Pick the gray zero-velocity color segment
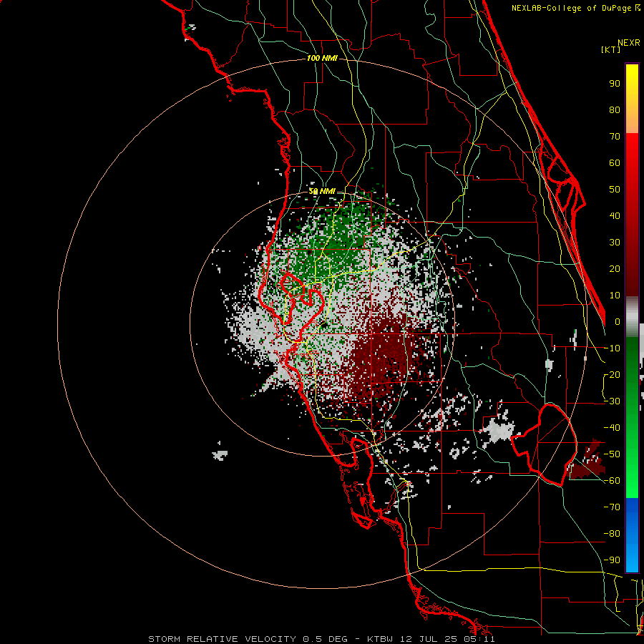The width and height of the screenshot is (644, 644). [632, 317]
